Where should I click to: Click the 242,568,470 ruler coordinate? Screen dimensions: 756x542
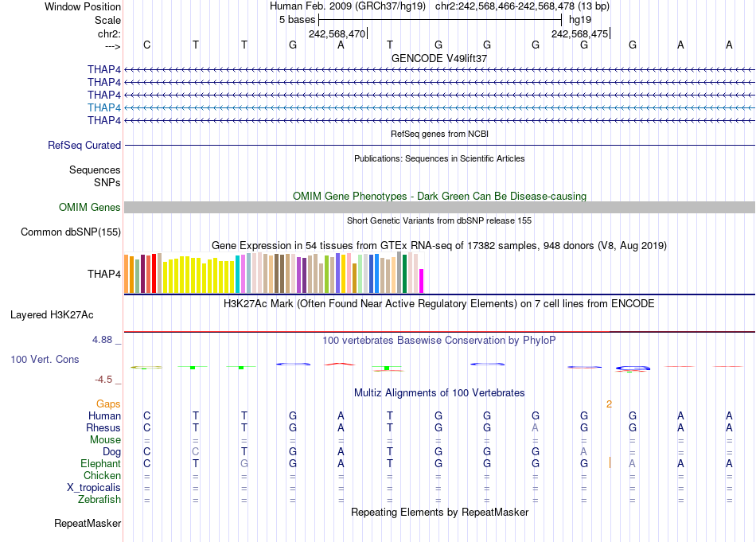(x=337, y=33)
